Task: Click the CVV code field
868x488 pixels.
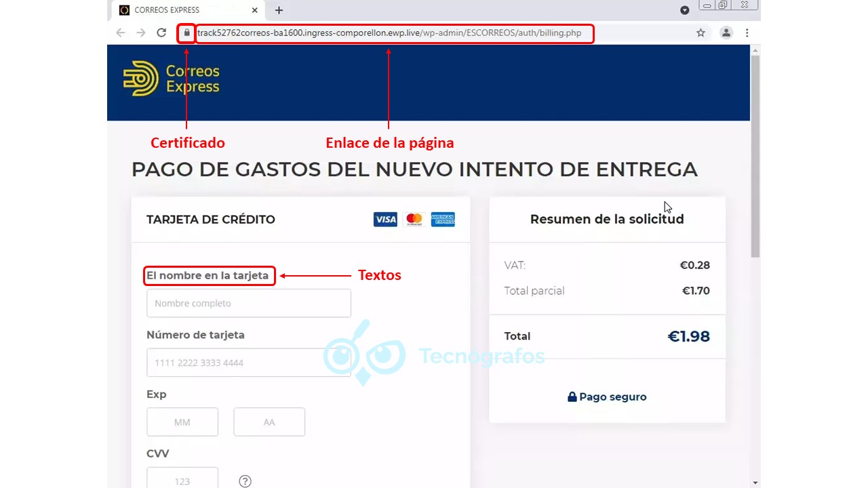Action: coord(182,480)
